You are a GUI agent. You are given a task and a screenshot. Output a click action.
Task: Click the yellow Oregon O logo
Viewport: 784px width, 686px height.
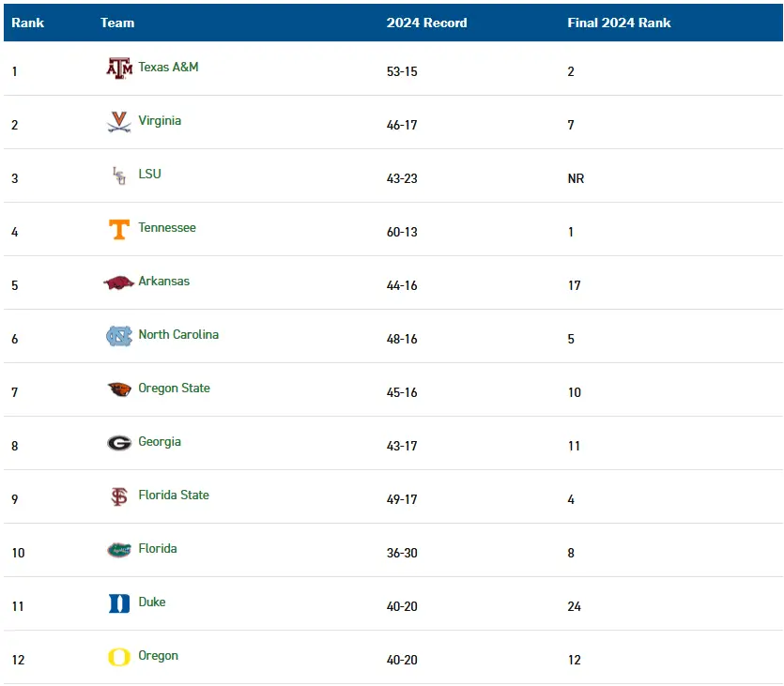(x=119, y=657)
